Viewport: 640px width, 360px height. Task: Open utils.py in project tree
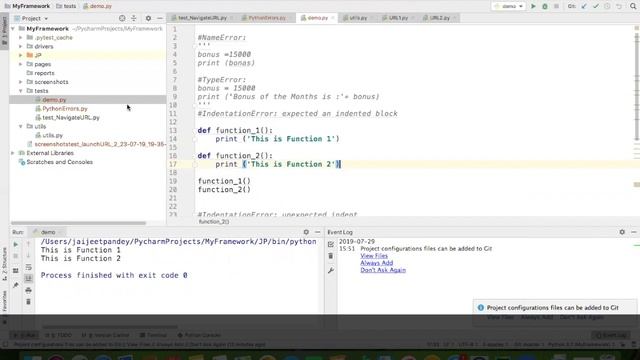coord(53,135)
